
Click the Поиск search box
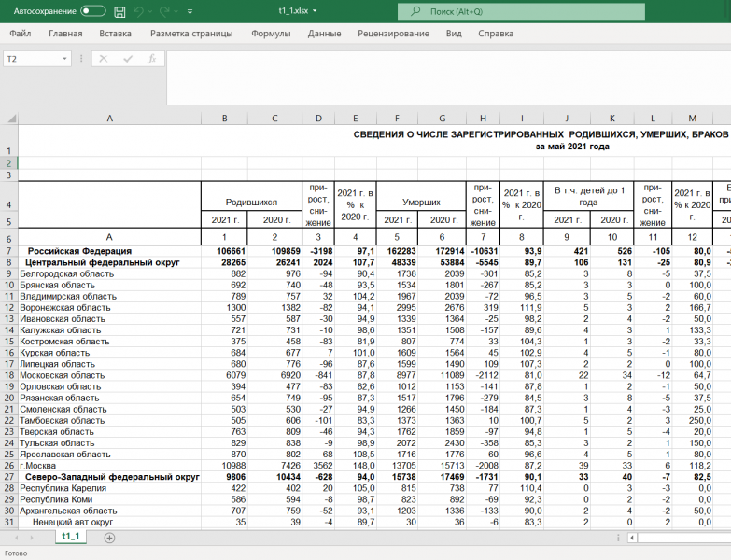pos(521,11)
